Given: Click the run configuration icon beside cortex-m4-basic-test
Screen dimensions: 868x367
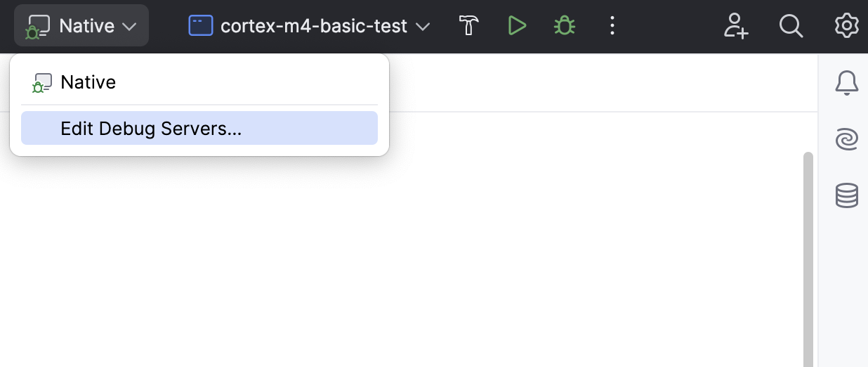Looking at the screenshot, I should click(200, 26).
